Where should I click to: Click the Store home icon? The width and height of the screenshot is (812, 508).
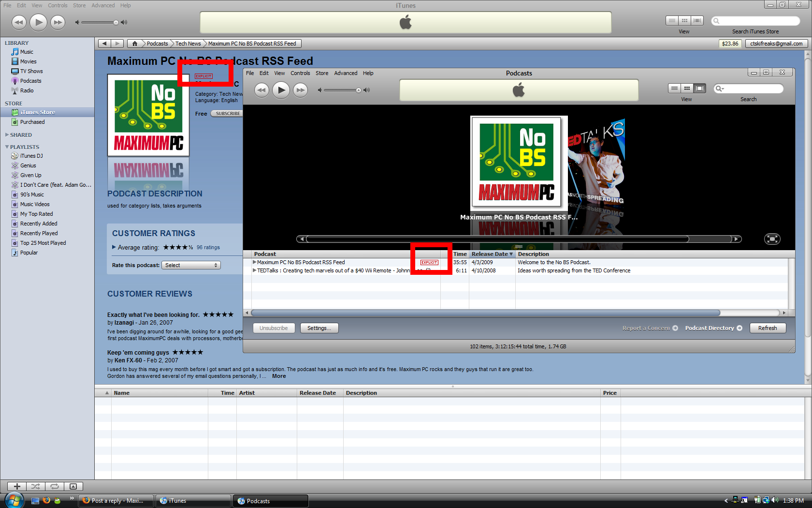(x=135, y=44)
